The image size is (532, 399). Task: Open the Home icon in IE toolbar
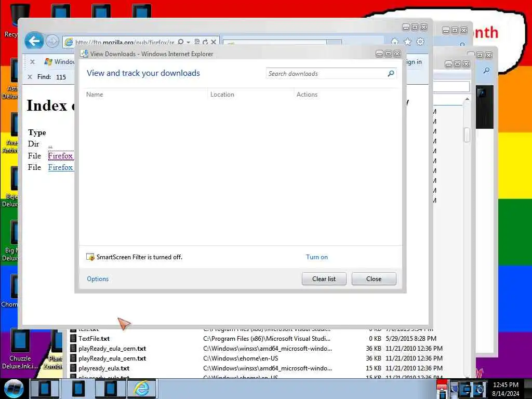pyautogui.click(x=395, y=42)
